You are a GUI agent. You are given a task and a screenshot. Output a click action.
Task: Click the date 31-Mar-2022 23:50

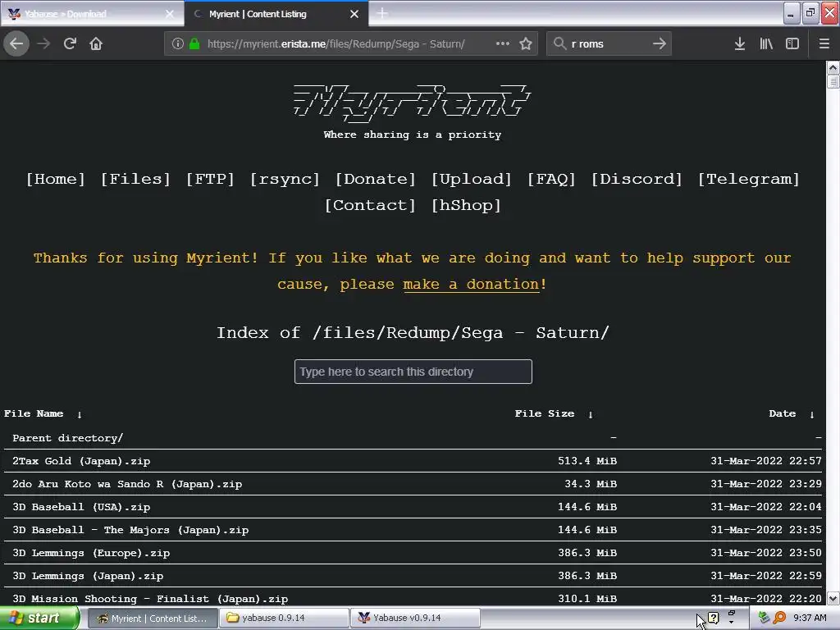coord(765,554)
